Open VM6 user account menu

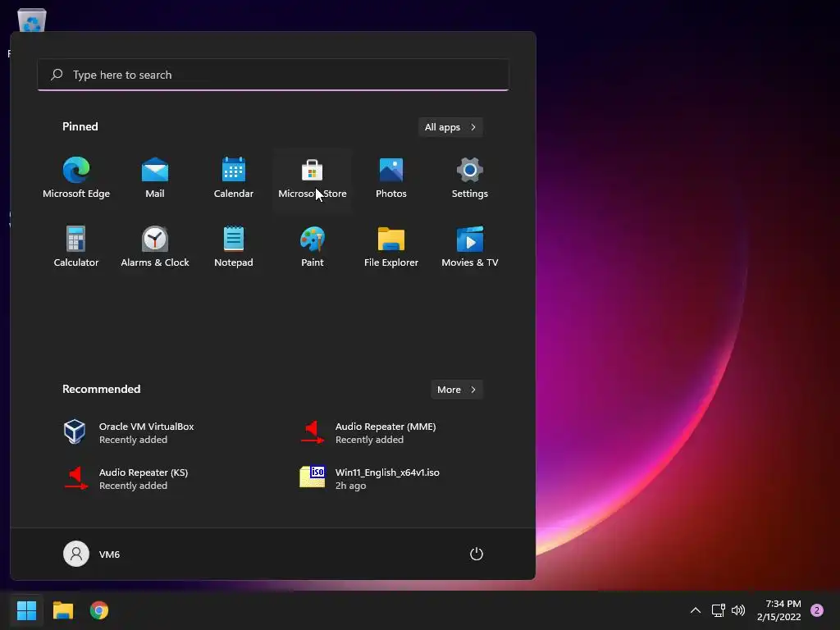(92, 554)
